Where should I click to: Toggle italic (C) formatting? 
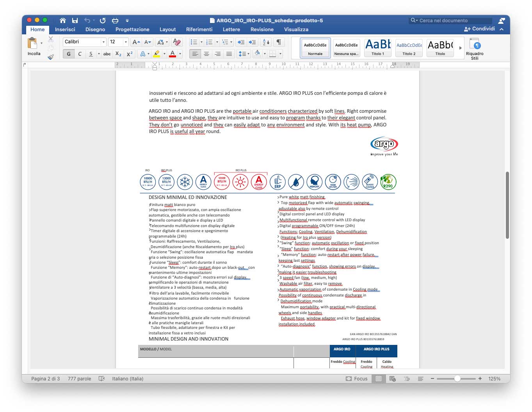80,54
